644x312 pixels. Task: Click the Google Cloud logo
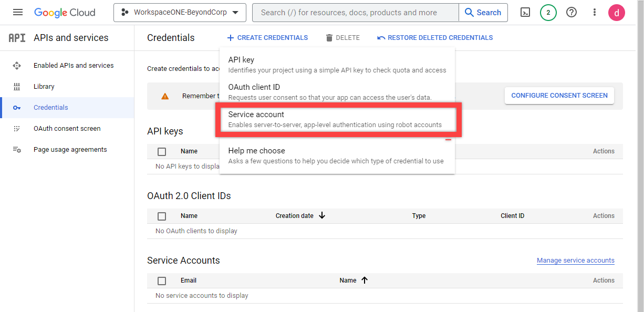click(x=65, y=13)
